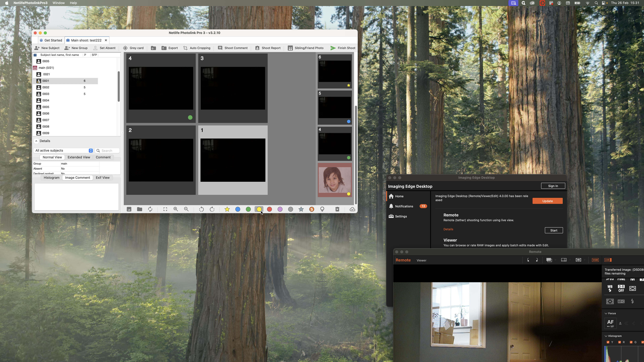Open the Window menu in menu bar
Viewport: 644px width, 362px height.
click(x=58, y=3)
